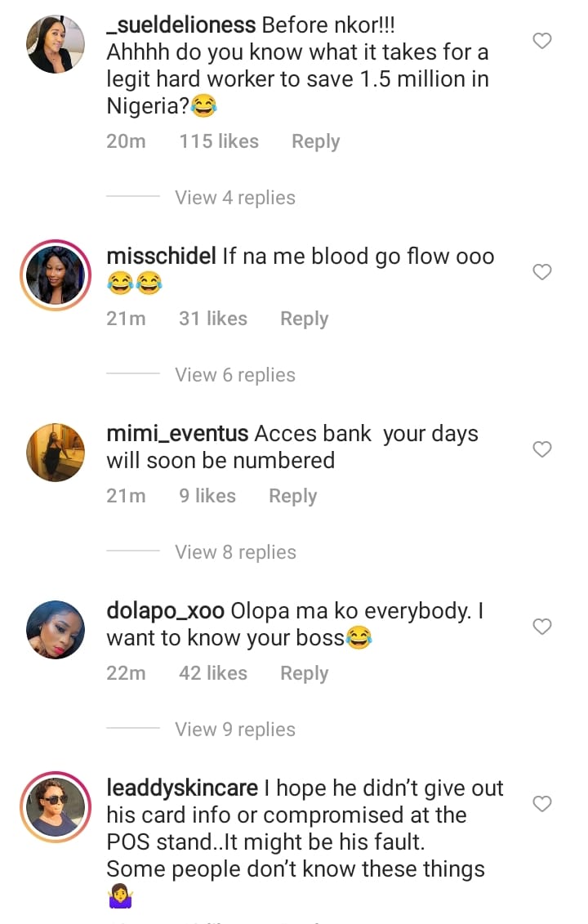
Task: Expand View 4 replies
Action: pos(234,198)
